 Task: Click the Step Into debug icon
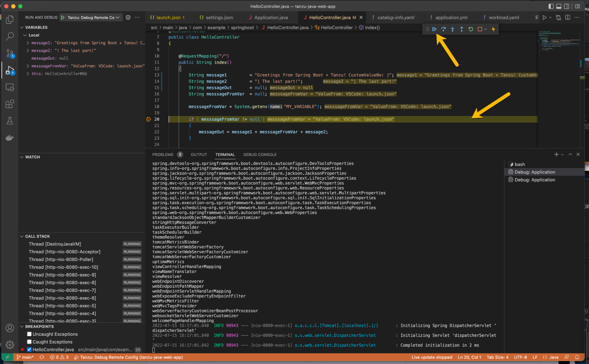tap(452, 29)
